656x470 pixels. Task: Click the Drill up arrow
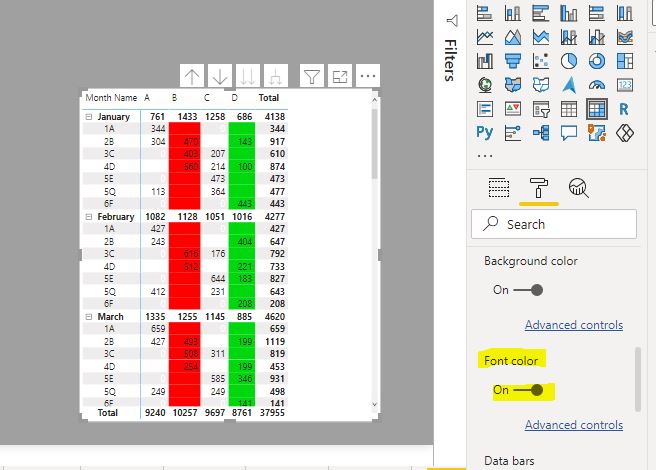(x=192, y=76)
